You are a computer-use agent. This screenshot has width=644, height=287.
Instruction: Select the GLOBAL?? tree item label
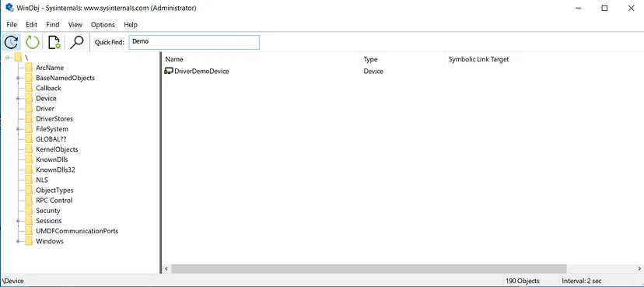point(51,138)
